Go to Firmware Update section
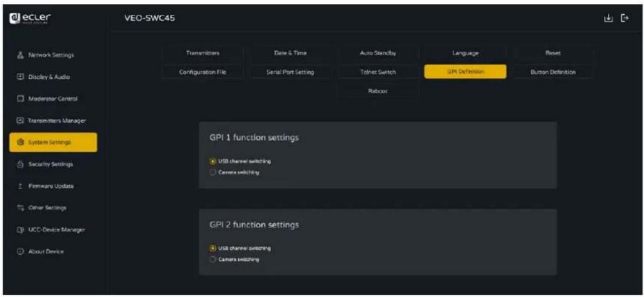The height and width of the screenshot is (297, 644). pos(53,186)
